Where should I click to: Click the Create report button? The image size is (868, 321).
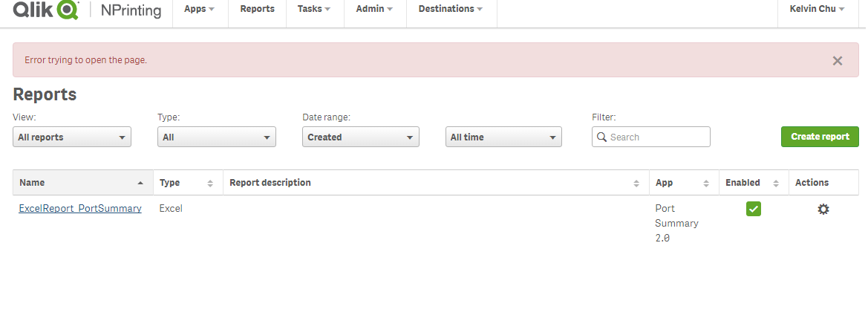tap(820, 137)
